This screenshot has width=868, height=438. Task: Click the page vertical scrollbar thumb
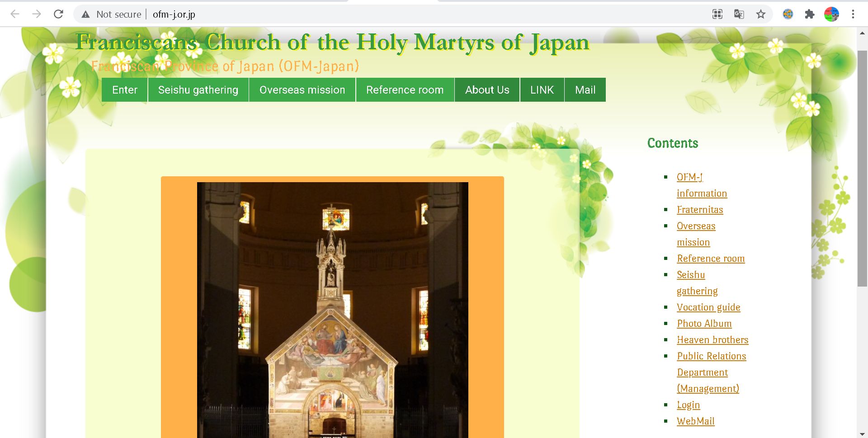pyautogui.click(x=862, y=168)
